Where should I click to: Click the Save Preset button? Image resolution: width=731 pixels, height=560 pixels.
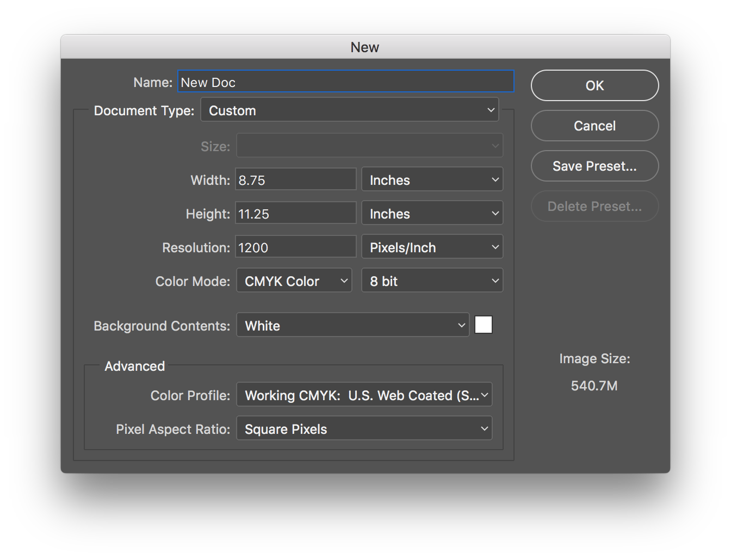594,166
